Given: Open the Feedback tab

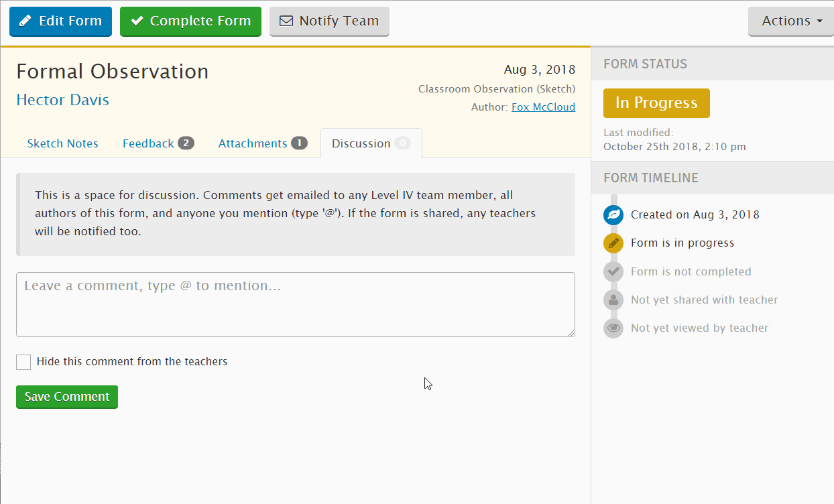Looking at the screenshot, I should (158, 143).
